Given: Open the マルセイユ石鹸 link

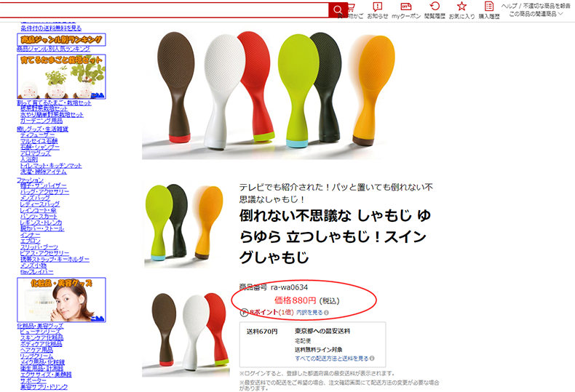Looking at the screenshot, I should click(x=39, y=141).
